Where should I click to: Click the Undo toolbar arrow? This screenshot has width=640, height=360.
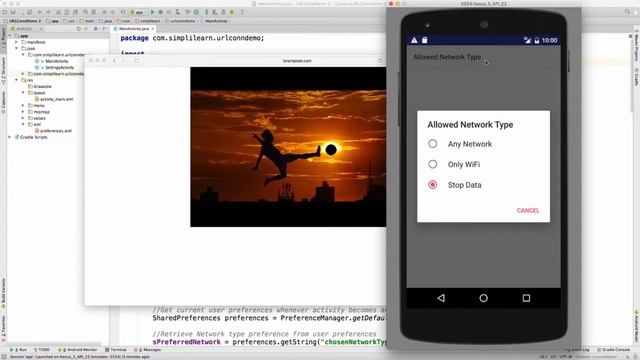(40, 12)
